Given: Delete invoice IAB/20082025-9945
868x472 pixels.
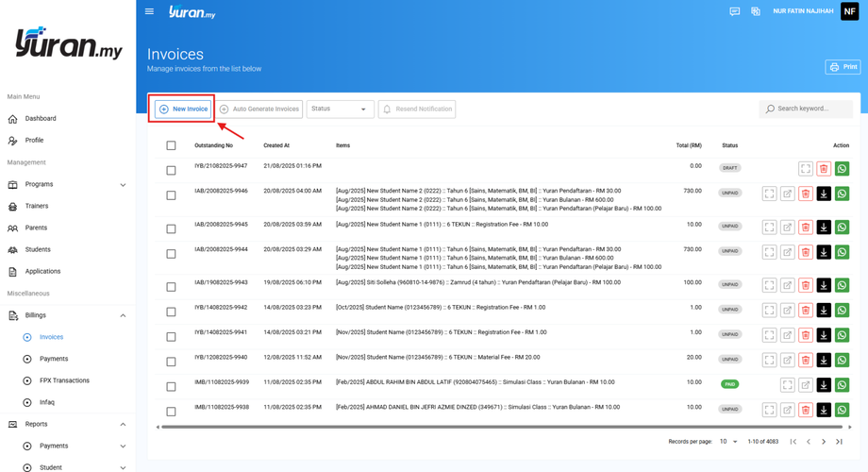Looking at the screenshot, I should [x=806, y=228].
